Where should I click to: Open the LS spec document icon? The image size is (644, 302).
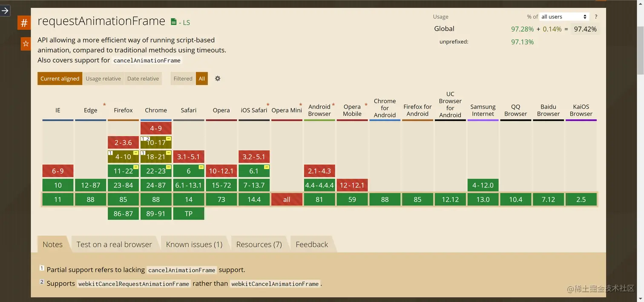coord(173,22)
